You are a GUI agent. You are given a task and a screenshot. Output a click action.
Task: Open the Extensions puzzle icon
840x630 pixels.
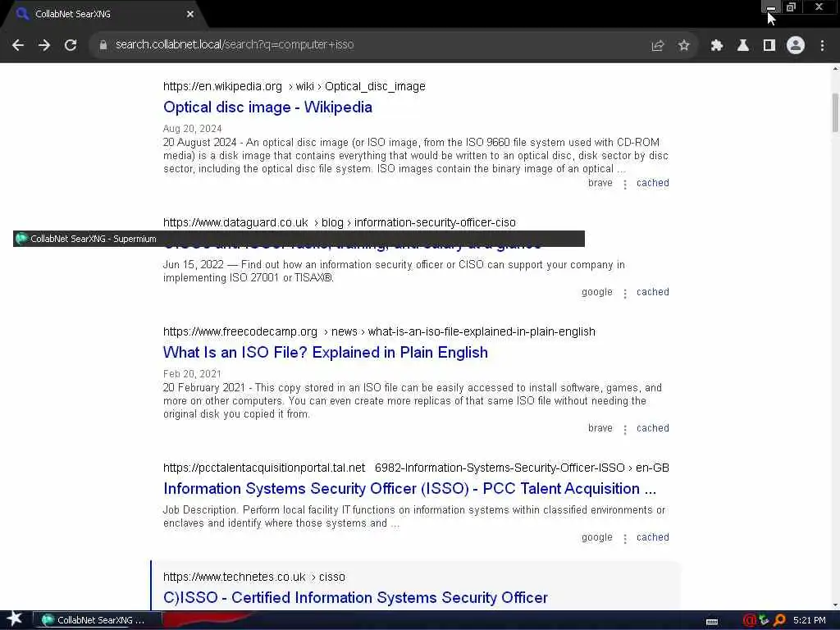[x=717, y=46]
